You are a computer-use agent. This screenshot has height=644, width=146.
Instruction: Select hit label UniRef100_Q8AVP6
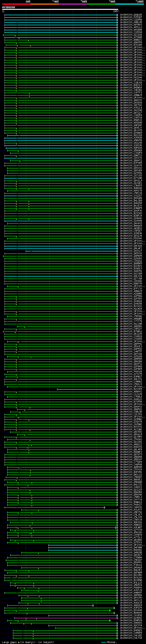(131, 42)
